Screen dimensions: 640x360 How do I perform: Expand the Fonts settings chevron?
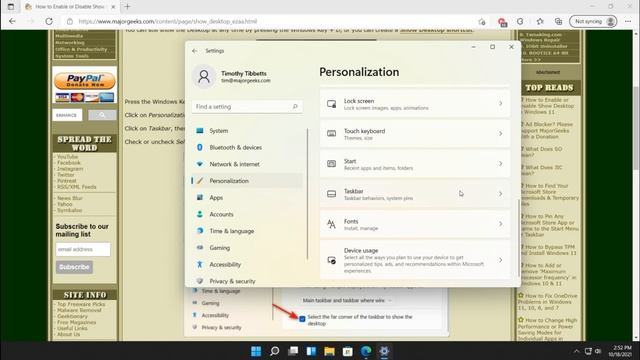pos(500,224)
